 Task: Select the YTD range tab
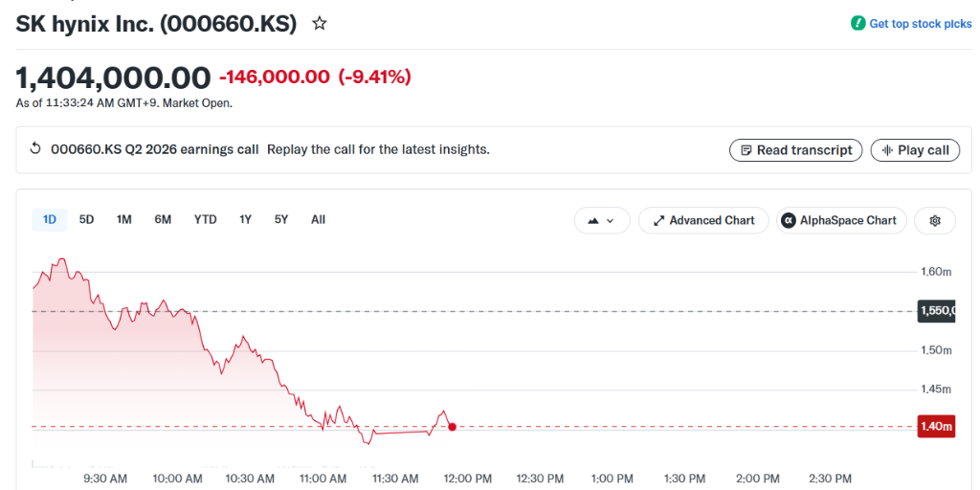click(x=205, y=220)
